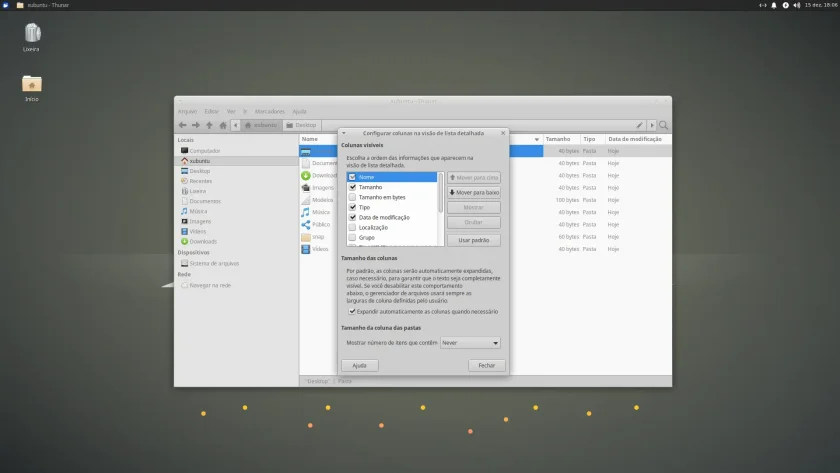Enable the Localização column checkbox
The image size is (840, 473).
352,228
